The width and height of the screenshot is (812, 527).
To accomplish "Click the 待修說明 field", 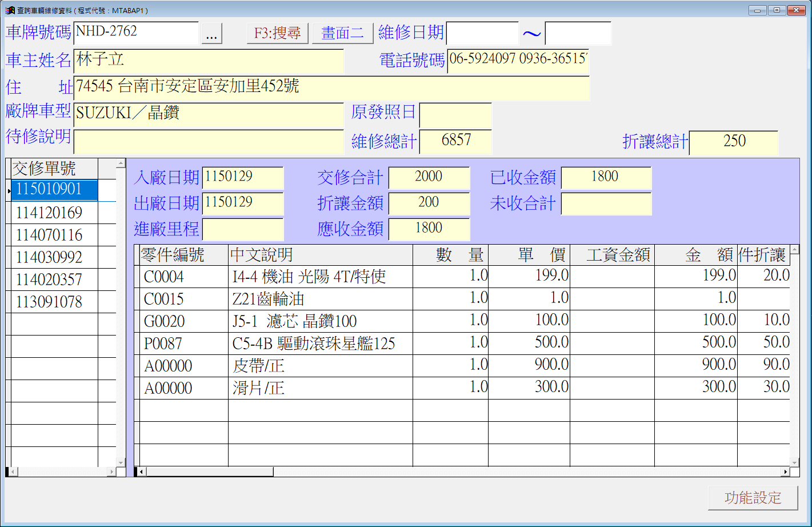I will click(209, 142).
